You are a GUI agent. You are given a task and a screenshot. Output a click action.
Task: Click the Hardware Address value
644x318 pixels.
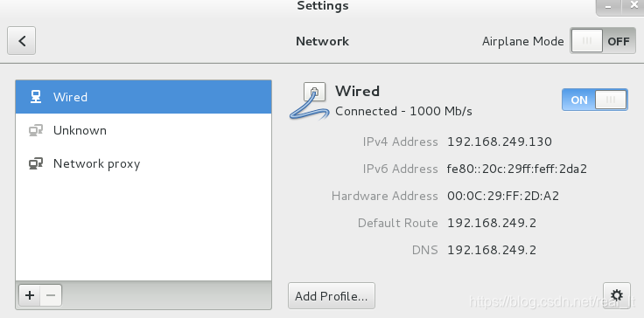click(503, 197)
